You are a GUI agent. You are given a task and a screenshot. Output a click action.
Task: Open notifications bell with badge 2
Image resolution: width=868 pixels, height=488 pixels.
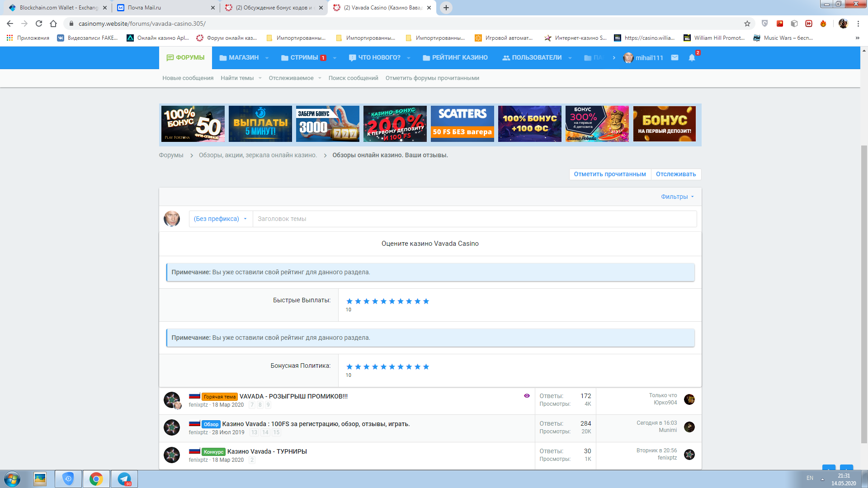pos(692,57)
